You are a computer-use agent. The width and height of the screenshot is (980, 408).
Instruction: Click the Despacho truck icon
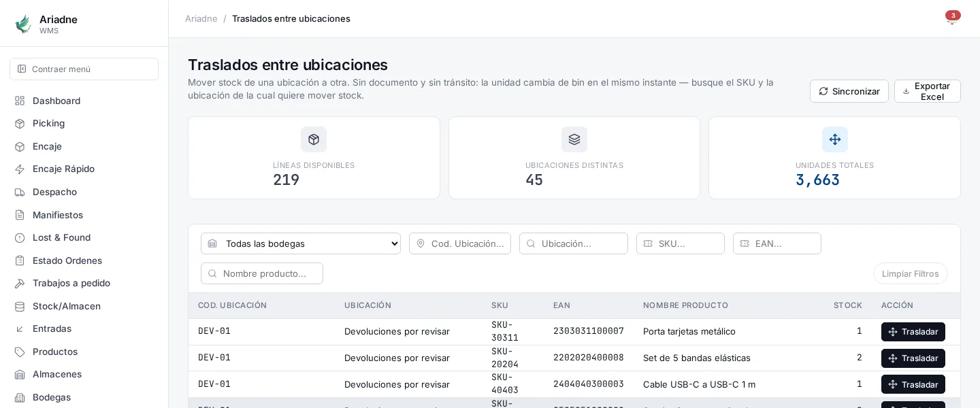point(20,192)
